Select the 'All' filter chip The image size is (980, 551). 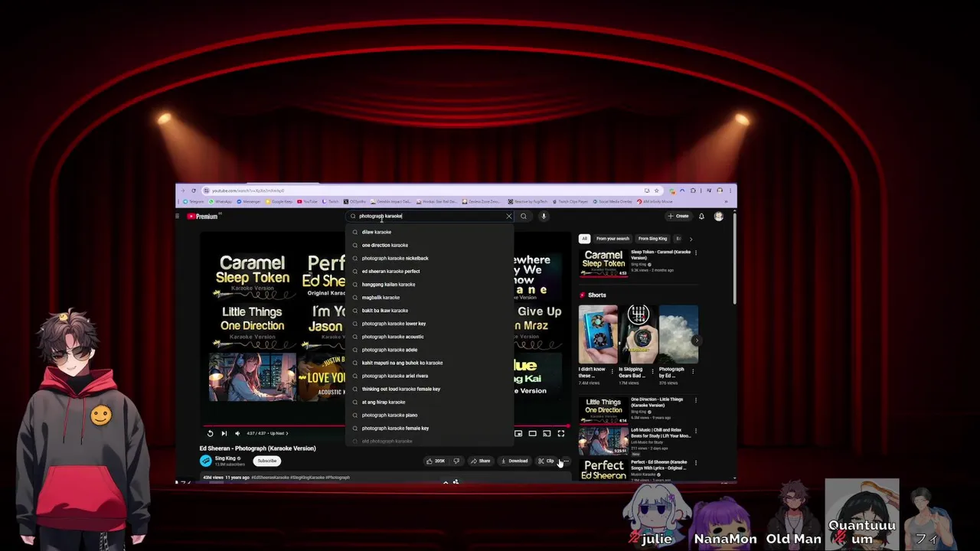click(584, 239)
